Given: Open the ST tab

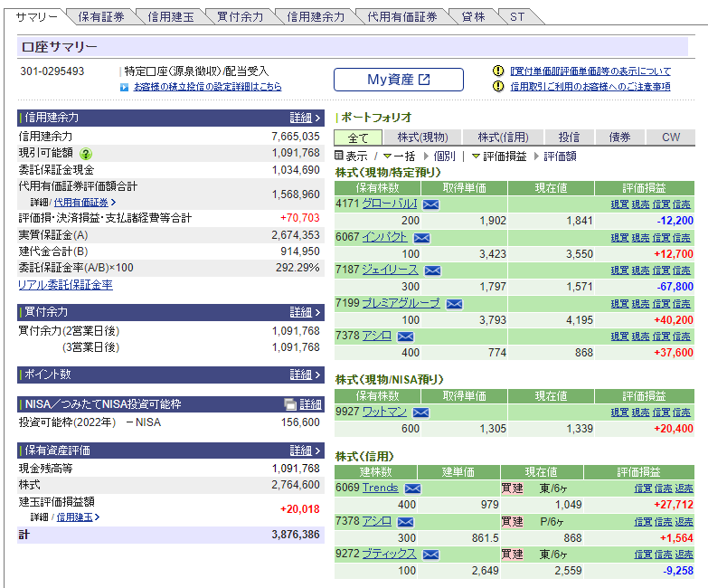Looking at the screenshot, I should tap(517, 17).
